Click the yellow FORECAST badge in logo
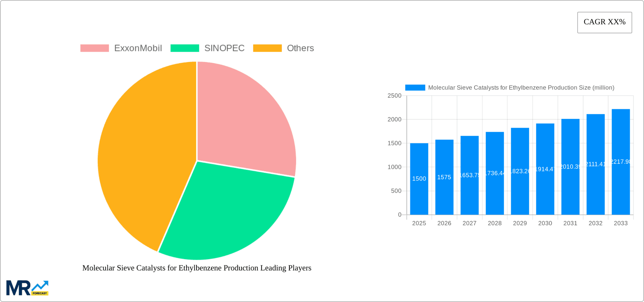This screenshot has height=302, width=644. click(x=40, y=293)
